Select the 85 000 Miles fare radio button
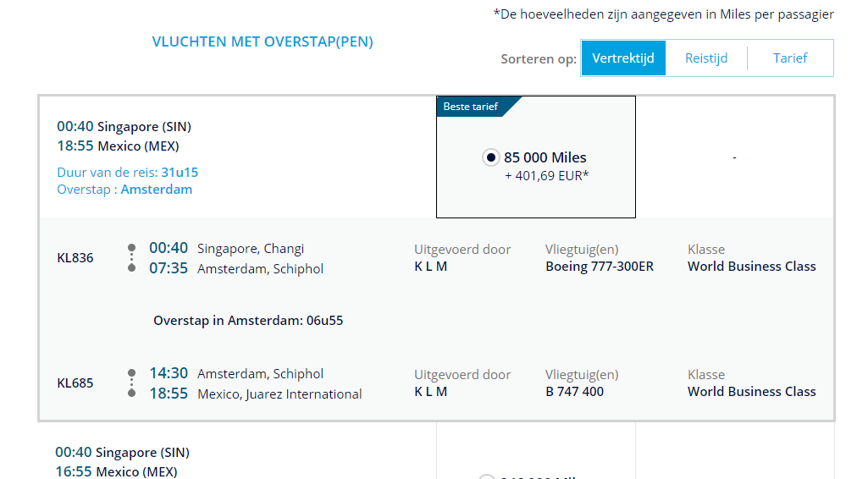 coord(490,157)
